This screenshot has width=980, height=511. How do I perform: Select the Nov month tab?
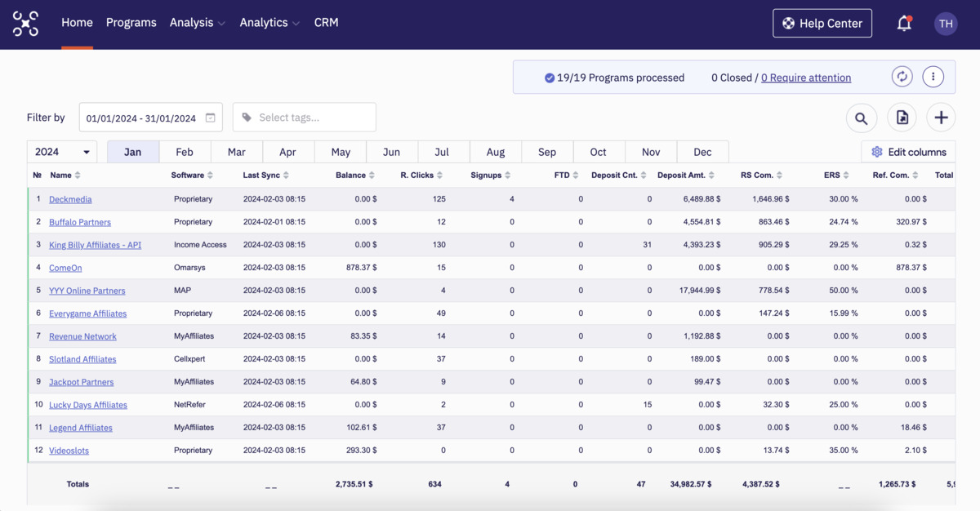click(651, 152)
